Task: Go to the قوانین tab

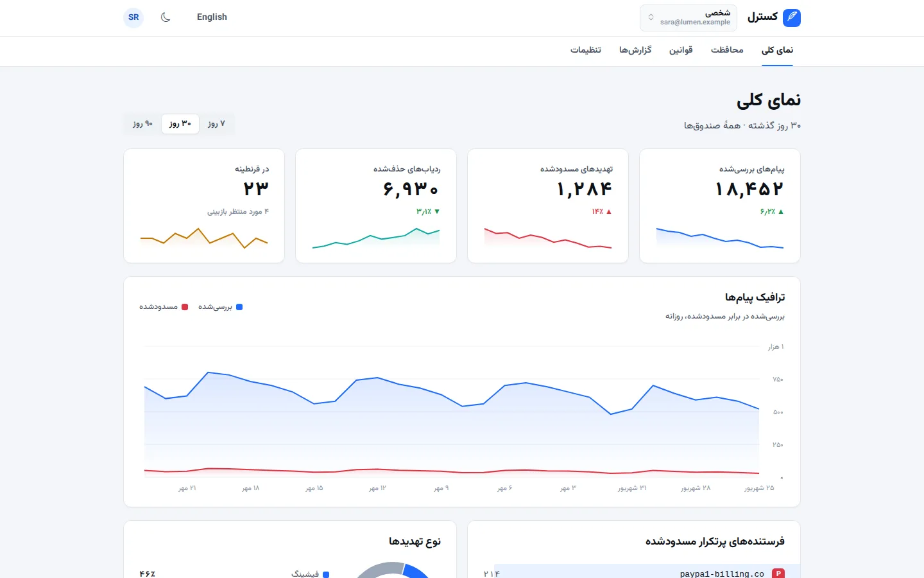Action: [x=681, y=50]
